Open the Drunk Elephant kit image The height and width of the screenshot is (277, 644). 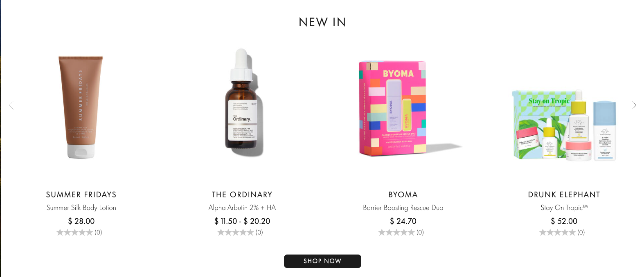pyautogui.click(x=564, y=125)
